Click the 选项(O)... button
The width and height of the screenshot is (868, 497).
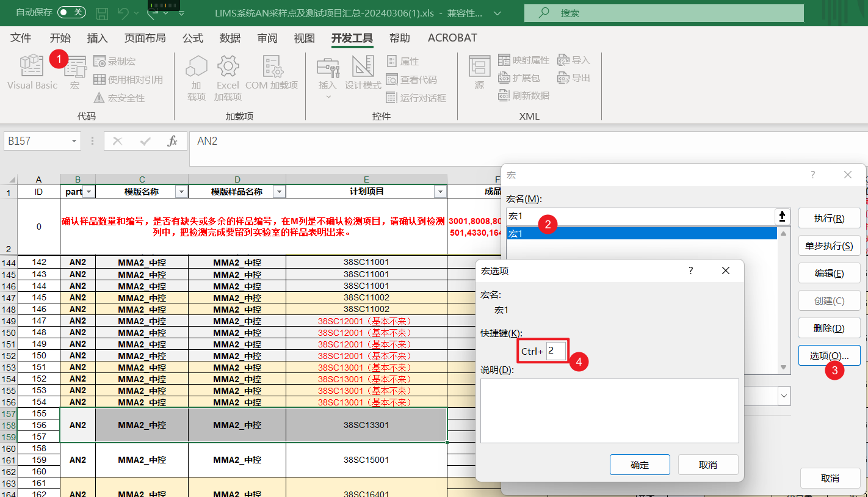tap(829, 355)
